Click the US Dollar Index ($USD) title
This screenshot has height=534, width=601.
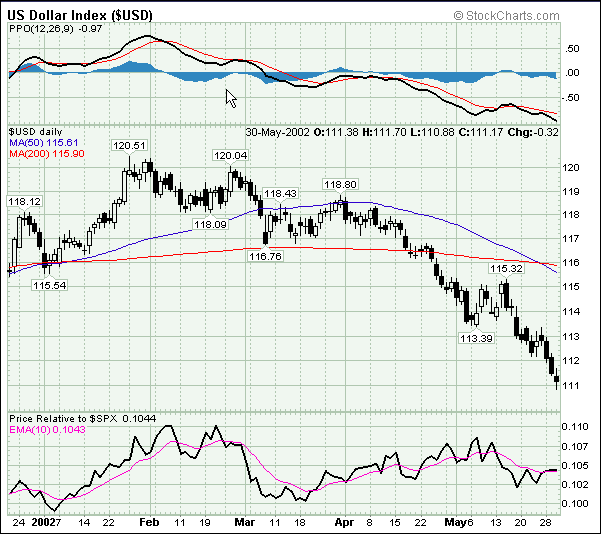click(x=80, y=15)
